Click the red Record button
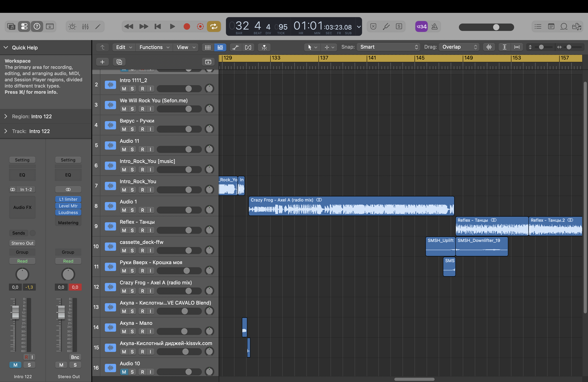 click(x=187, y=26)
